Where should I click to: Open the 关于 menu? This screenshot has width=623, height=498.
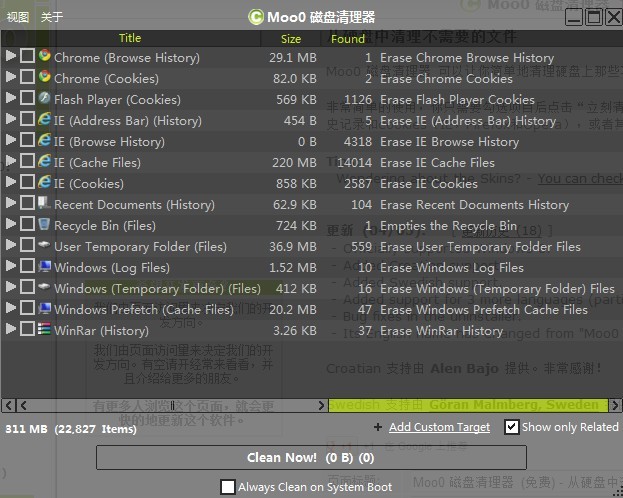coord(52,17)
